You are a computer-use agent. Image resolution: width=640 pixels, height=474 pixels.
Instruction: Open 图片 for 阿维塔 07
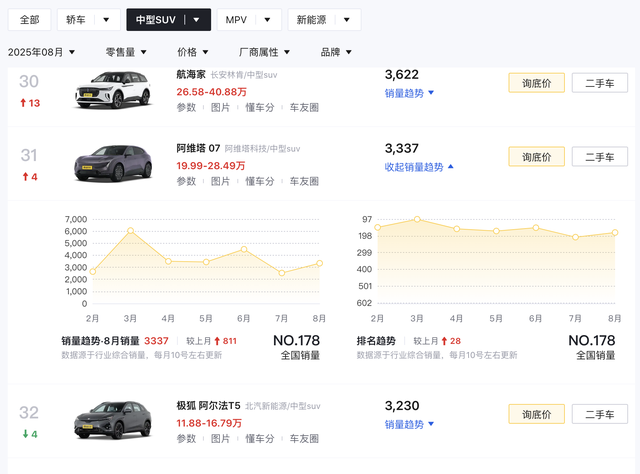tap(220, 181)
